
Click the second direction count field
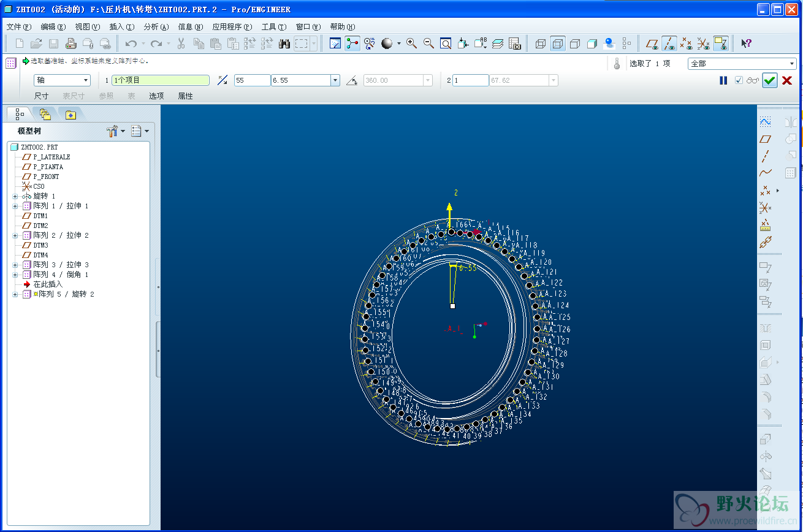tap(470, 80)
